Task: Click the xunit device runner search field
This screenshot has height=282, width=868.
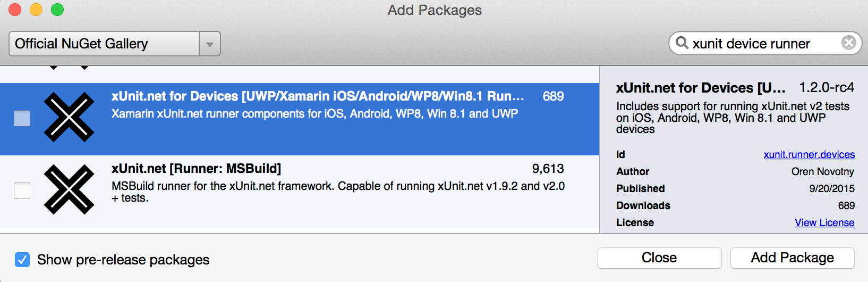Action: pos(765,43)
